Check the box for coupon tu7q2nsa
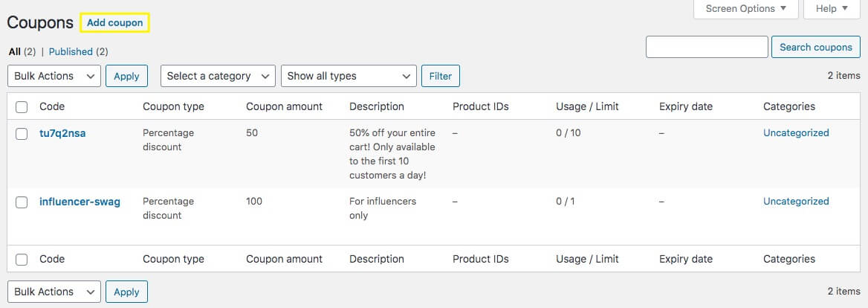Viewport: 868px width, 308px height. point(22,134)
